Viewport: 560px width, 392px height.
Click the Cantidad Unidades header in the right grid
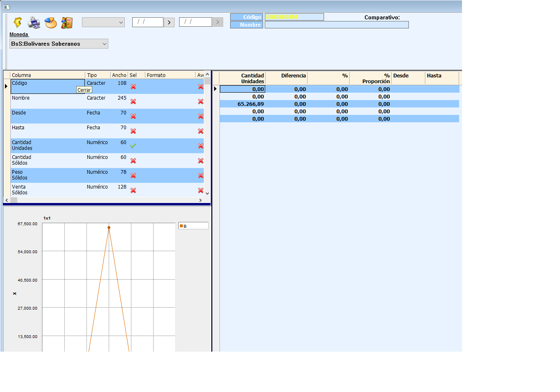point(243,78)
